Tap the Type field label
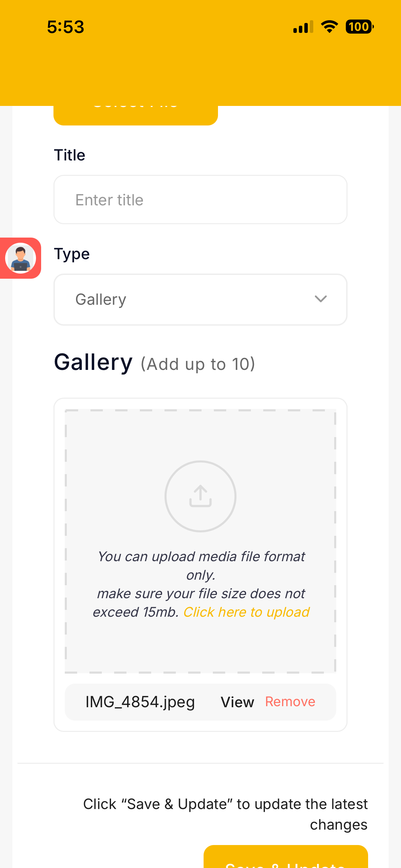401x868 pixels. tap(72, 254)
